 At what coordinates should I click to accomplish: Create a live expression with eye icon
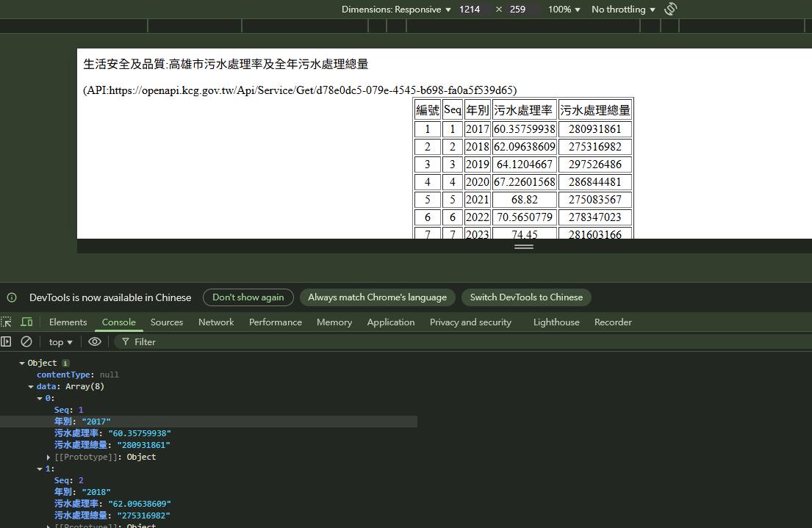95,341
